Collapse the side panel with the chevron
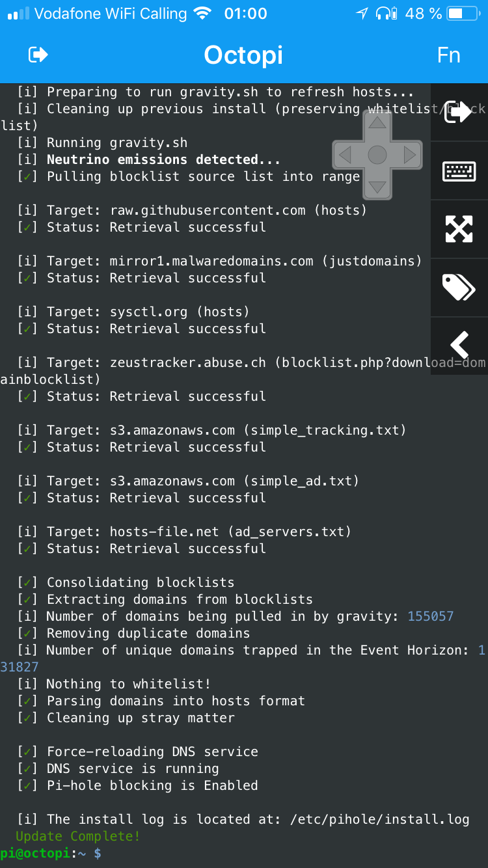 pyautogui.click(x=459, y=345)
